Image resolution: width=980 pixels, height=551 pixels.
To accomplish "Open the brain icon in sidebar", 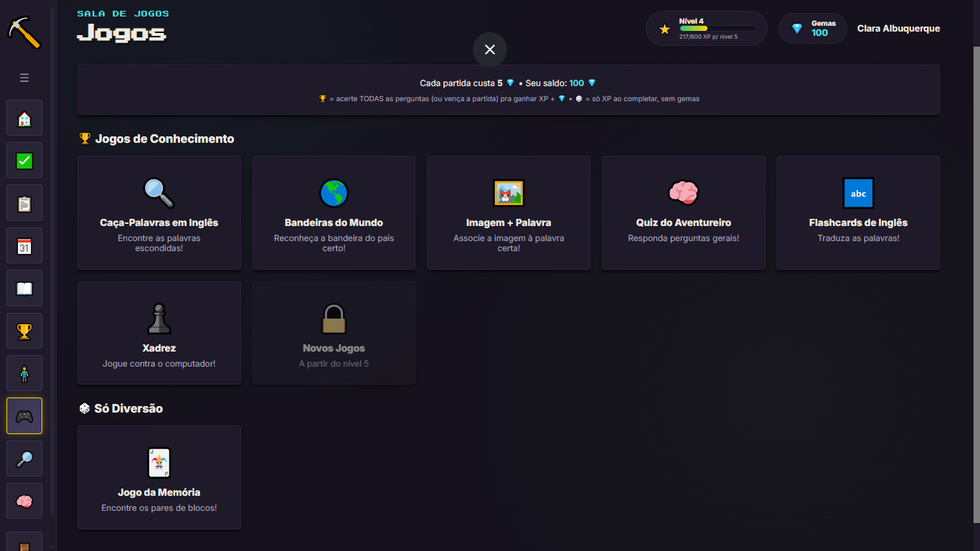I will tap(24, 501).
